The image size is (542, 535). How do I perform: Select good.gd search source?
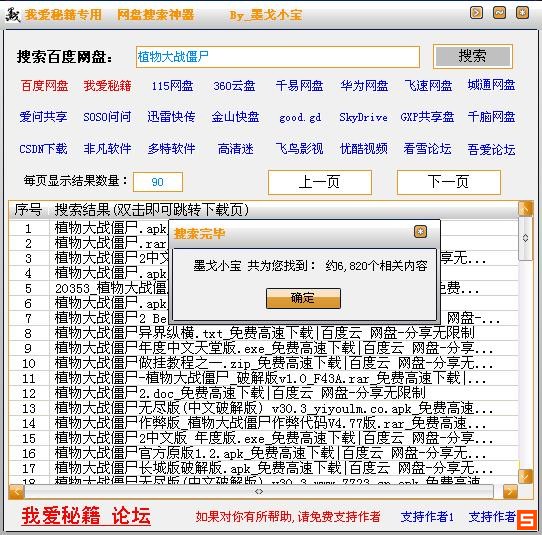(300, 118)
